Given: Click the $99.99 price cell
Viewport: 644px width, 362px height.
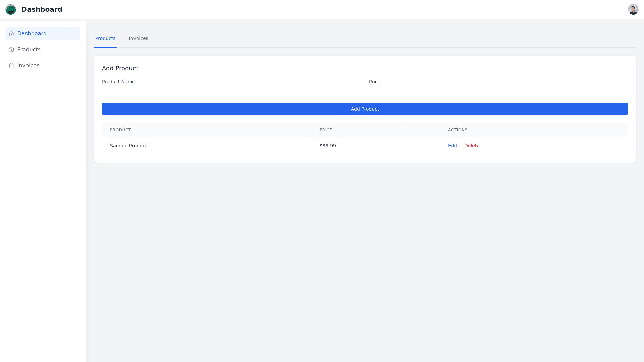Looking at the screenshot, I should (x=327, y=146).
